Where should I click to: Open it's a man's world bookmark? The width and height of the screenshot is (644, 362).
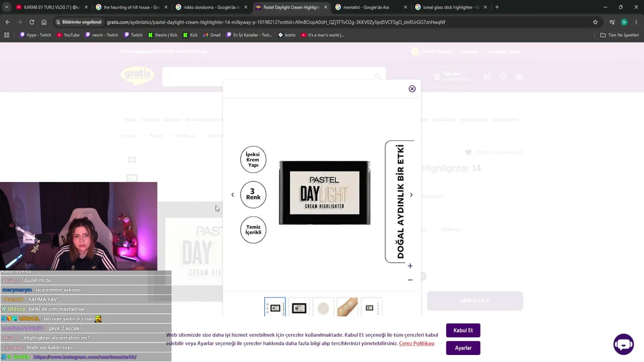tap(323, 35)
